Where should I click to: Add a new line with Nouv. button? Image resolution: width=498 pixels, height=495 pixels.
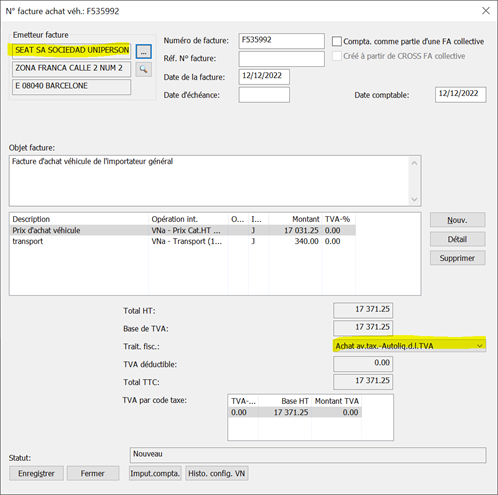457,220
